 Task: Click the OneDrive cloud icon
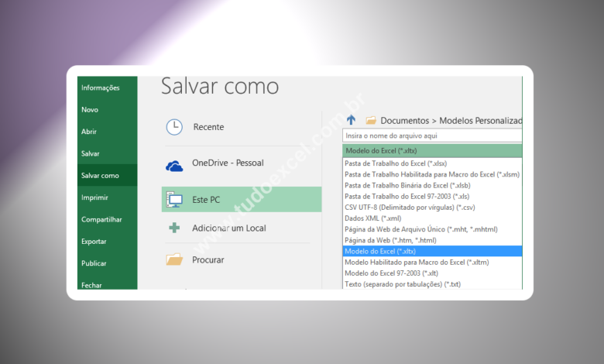point(174,163)
